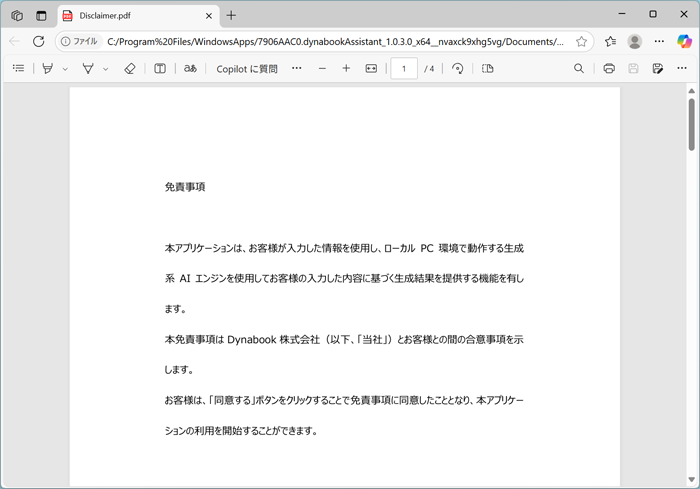Viewport: 700px width, 489px height.
Task: Open a new tab with plus button
Action: point(231,16)
